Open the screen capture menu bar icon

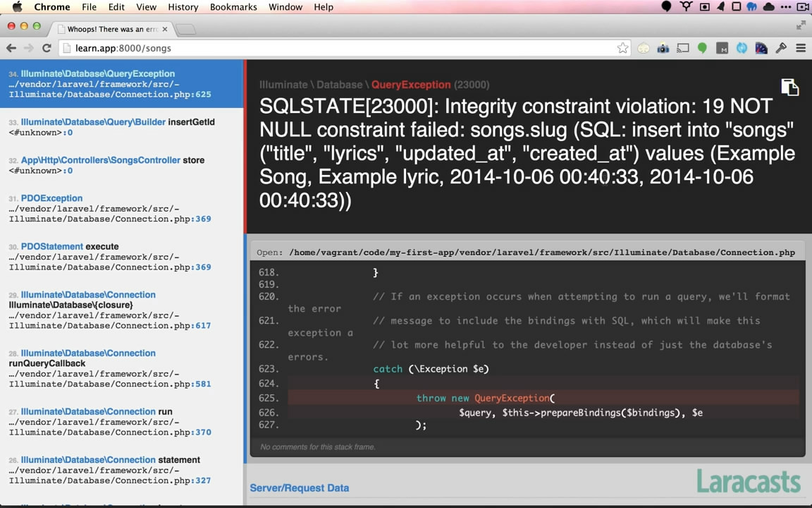click(704, 7)
